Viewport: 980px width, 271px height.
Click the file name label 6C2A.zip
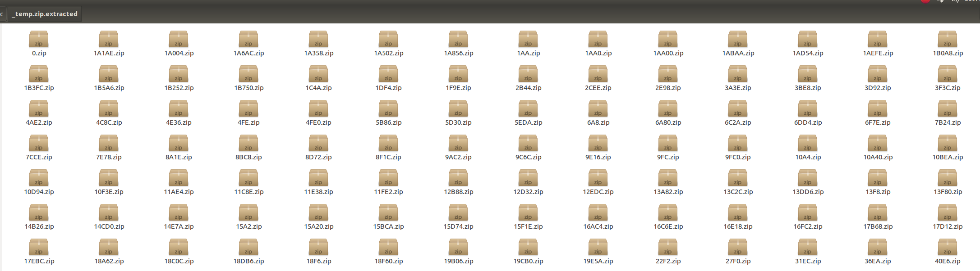(738, 122)
